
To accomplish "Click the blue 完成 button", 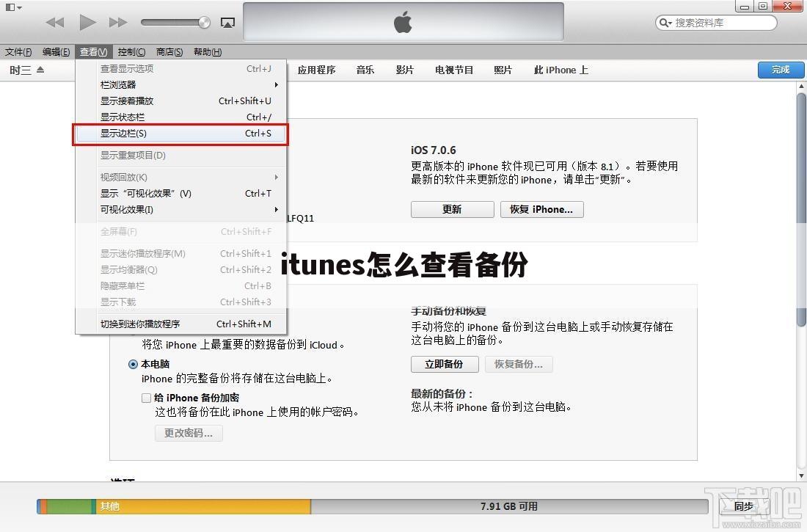I will pos(781,70).
